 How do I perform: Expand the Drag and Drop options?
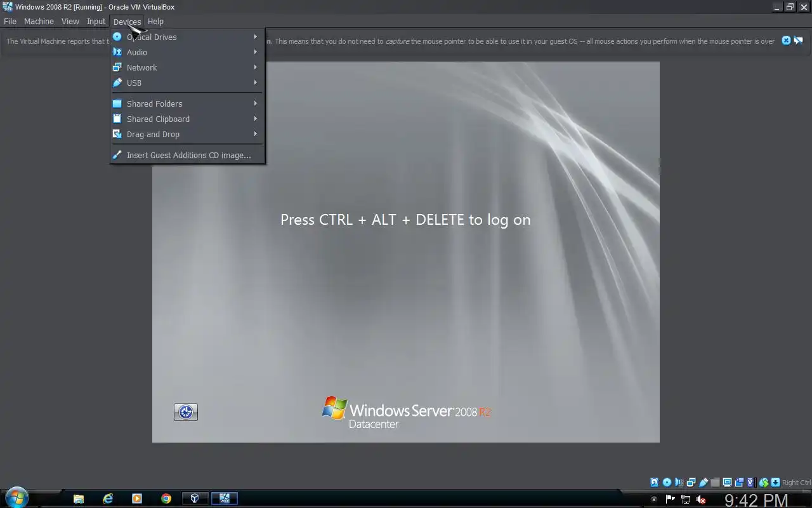187,134
